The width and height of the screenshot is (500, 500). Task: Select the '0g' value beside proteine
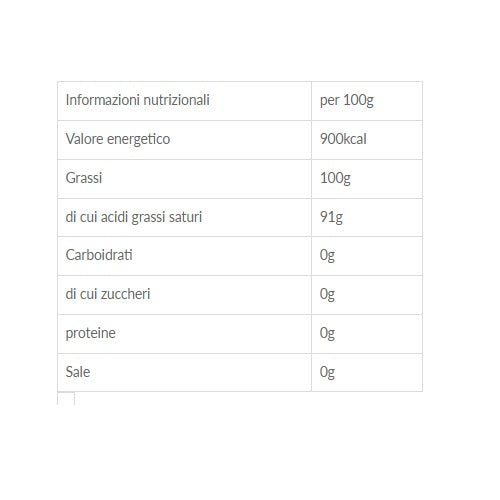[367, 334]
